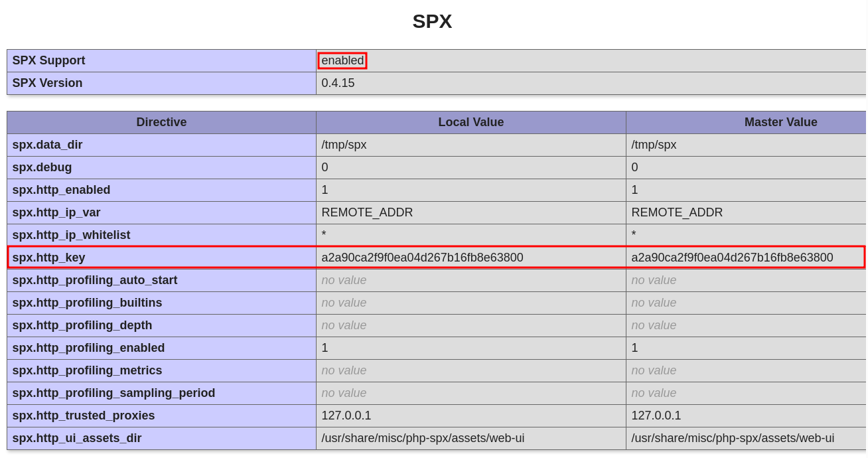The image size is (868, 458).
Task: Select the spx.http_profiling_sampling_period directive name
Action: pos(113,393)
